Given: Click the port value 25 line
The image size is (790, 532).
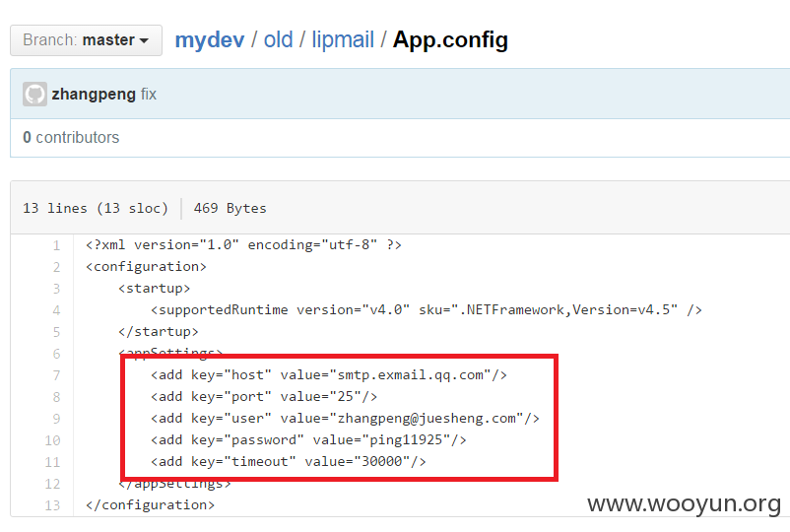Looking at the screenshot, I should pos(264,397).
